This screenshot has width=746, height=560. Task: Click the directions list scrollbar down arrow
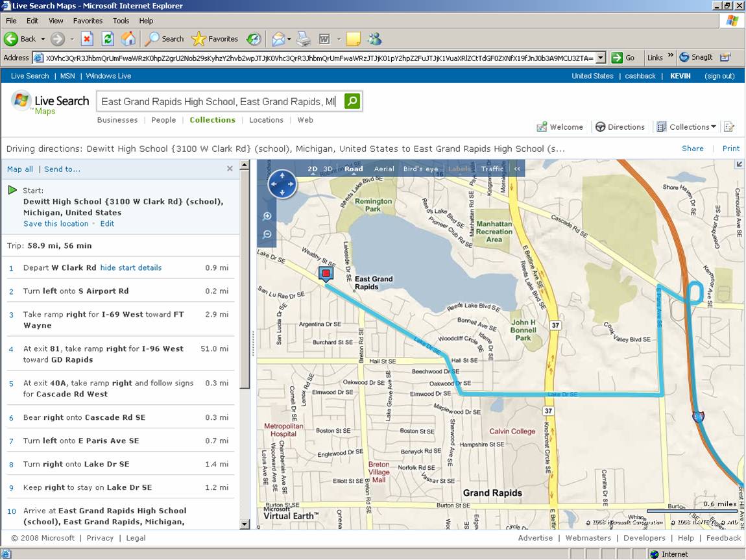click(x=245, y=524)
